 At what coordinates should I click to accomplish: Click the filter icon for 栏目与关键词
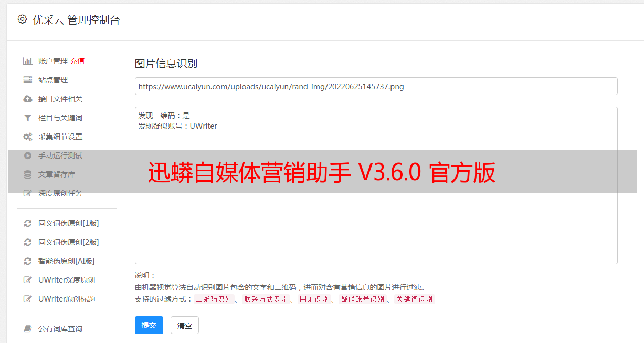[x=28, y=118]
